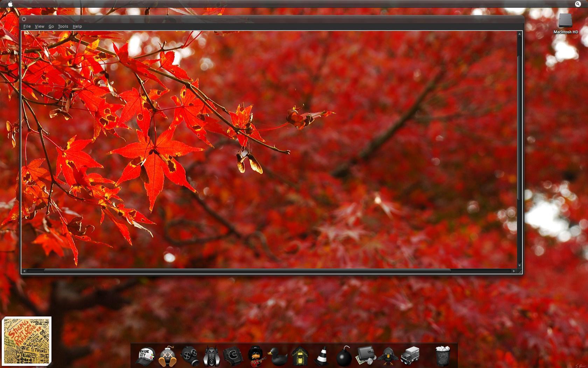Viewport: 588px width, 368px height.
Task: Open the wallet with cash dock icon
Action: [x=366, y=356]
